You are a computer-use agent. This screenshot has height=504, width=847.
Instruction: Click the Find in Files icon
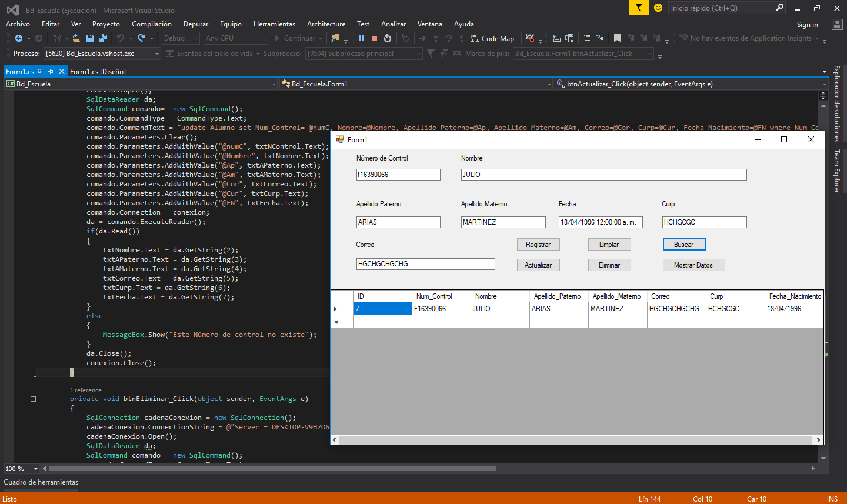(335, 38)
